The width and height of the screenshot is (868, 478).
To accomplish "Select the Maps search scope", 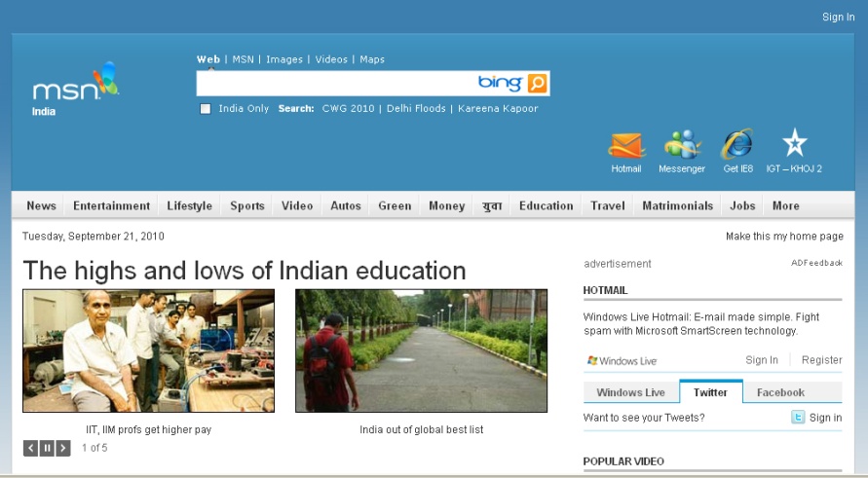I will click(372, 59).
